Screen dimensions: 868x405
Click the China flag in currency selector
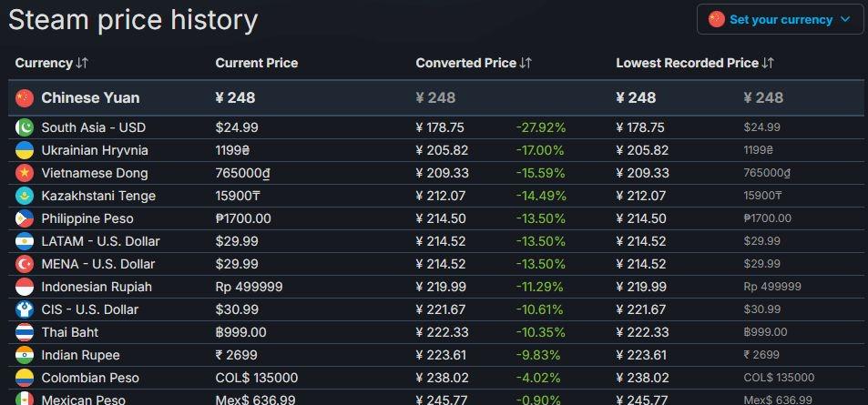pyautogui.click(x=716, y=19)
